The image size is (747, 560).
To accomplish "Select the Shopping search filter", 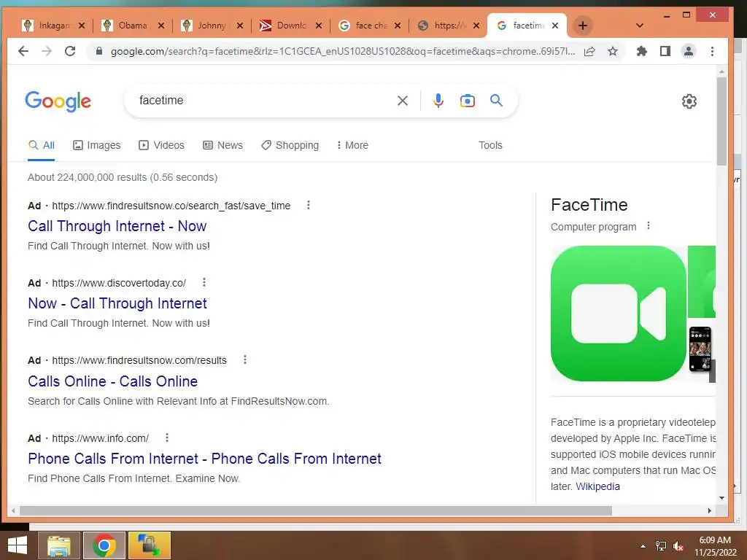I will 290,145.
